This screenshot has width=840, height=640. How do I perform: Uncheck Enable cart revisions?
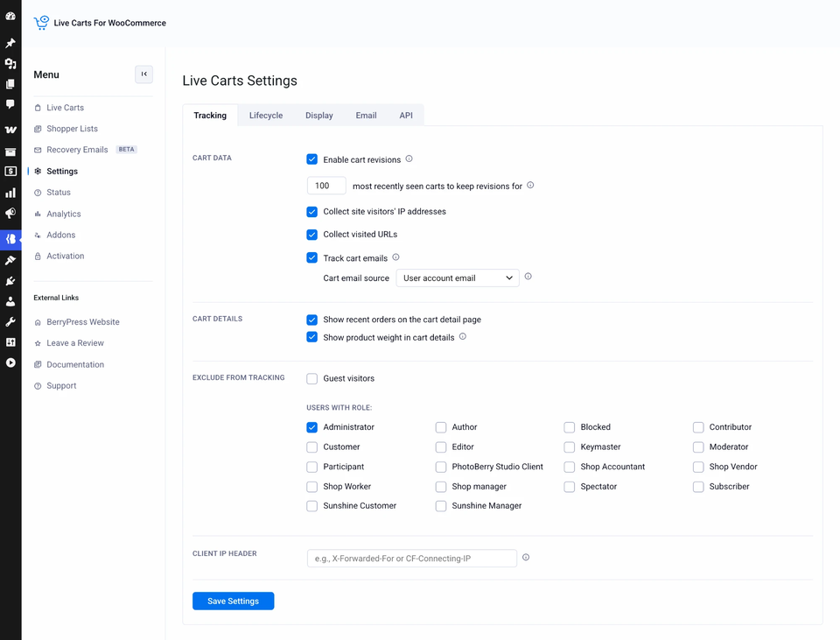pos(311,159)
